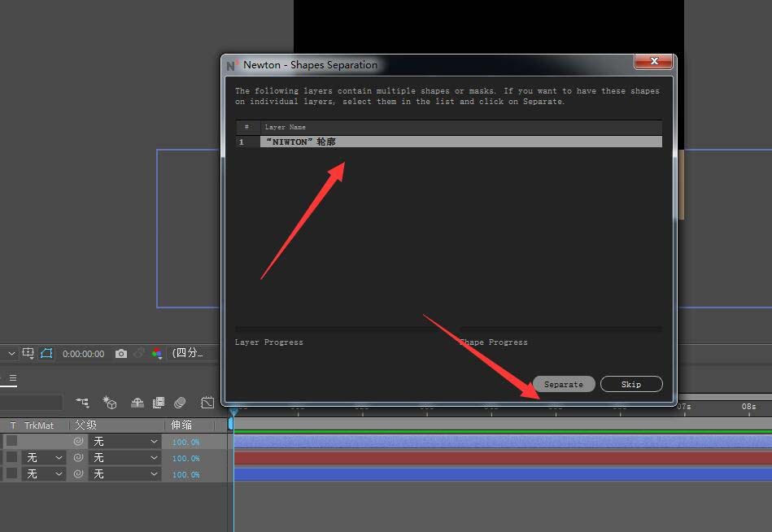Select the purple-blue top layer bar in timeline
Screen dimensions: 772x532
coord(503,442)
